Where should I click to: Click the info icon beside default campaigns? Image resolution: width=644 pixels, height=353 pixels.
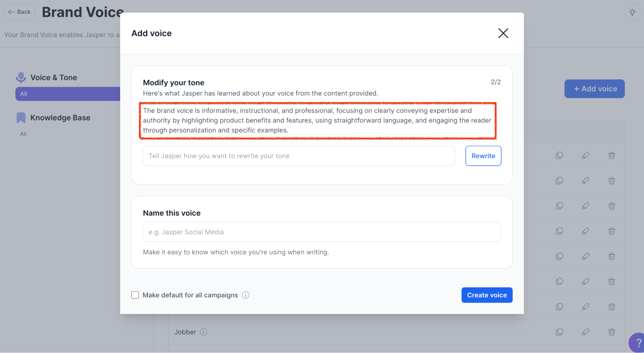coord(245,295)
